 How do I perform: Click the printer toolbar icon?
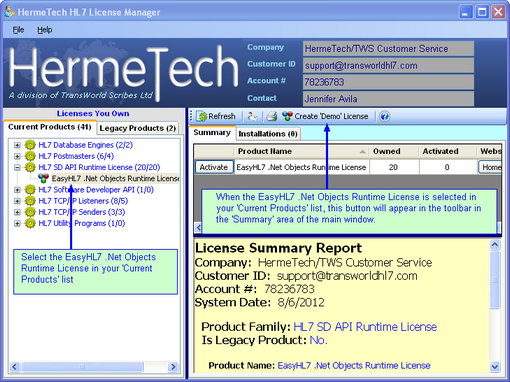[272, 116]
